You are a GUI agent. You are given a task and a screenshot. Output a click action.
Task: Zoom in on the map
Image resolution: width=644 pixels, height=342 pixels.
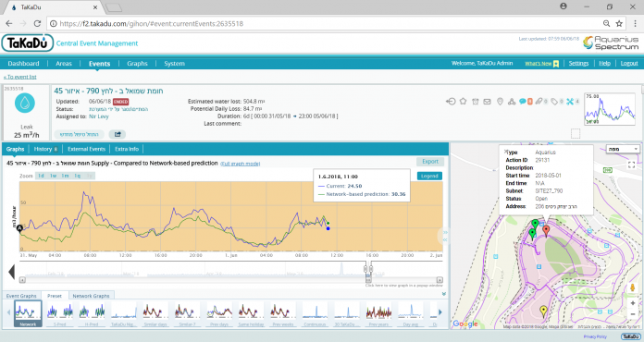pos(633,303)
